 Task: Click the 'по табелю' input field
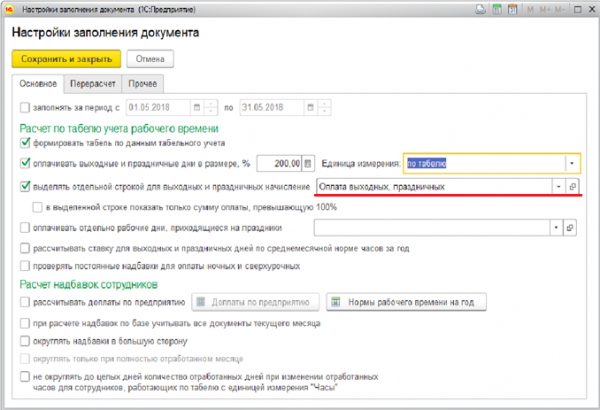pyautogui.click(x=480, y=163)
